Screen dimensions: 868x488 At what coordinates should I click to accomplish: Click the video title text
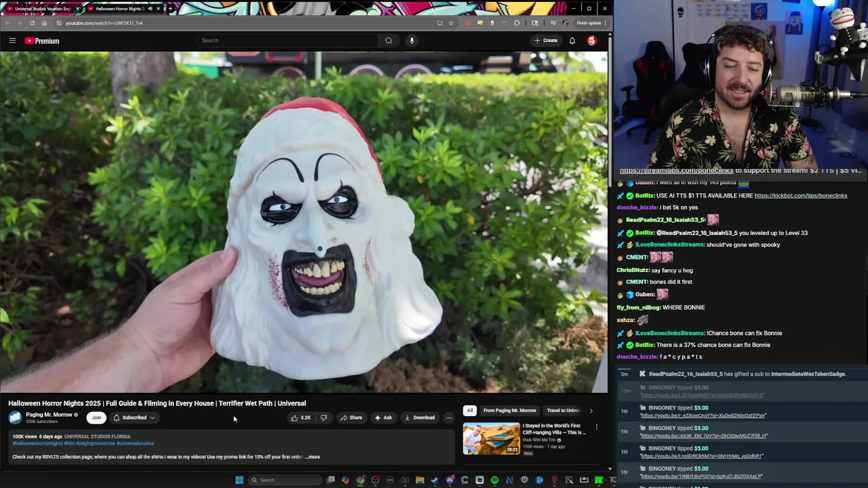click(x=157, y=403)
